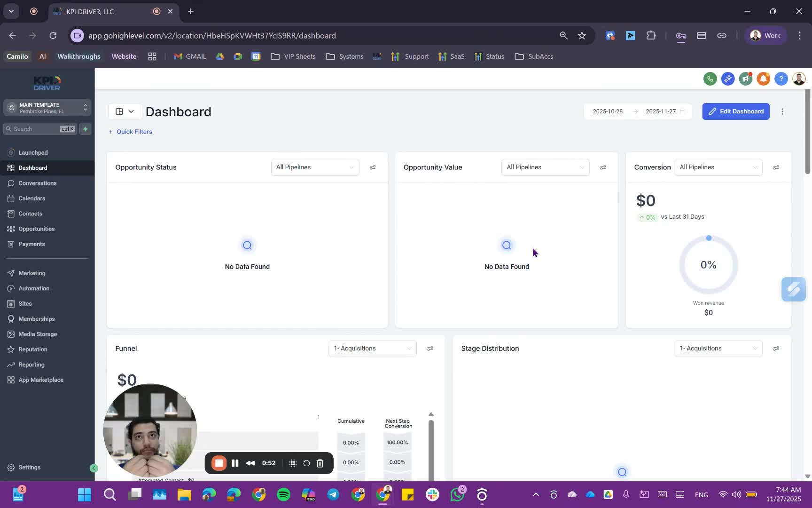Image resolution: width=812 pixels, height=508 pixels.
Task: Open App Marketplace in sidebar
Action: click(47, 380)
